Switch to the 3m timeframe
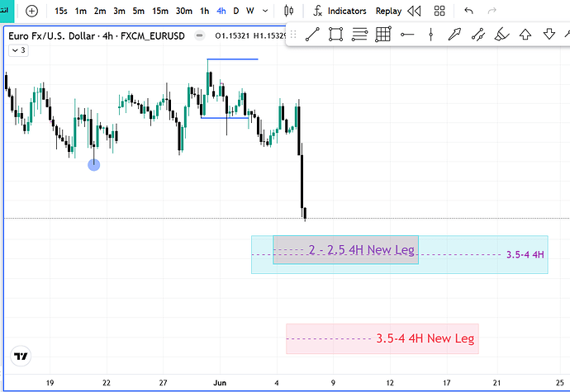Viewport: 570px width, 392px height. click(119, 12)
